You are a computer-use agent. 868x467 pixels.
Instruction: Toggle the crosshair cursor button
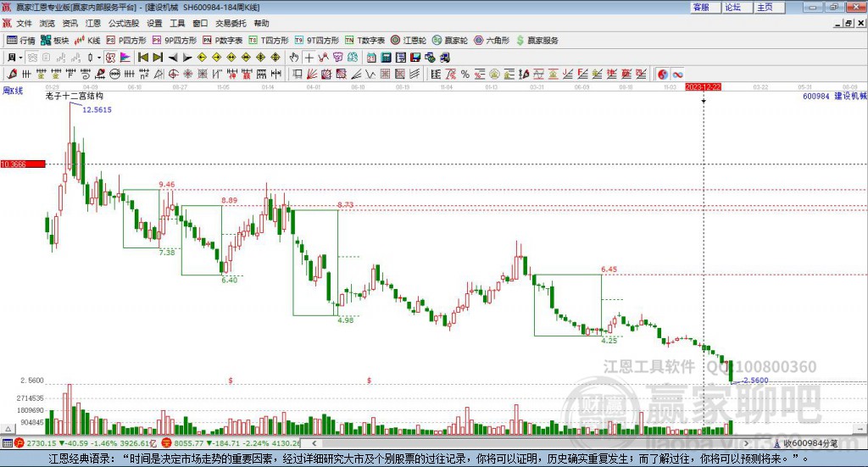click(x=309, y=58)
